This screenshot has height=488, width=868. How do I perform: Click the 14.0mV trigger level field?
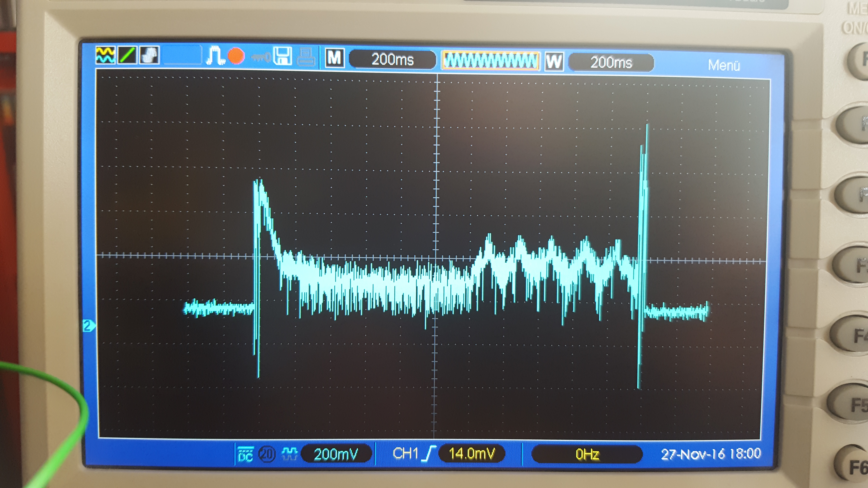click(x=472, y=454)
